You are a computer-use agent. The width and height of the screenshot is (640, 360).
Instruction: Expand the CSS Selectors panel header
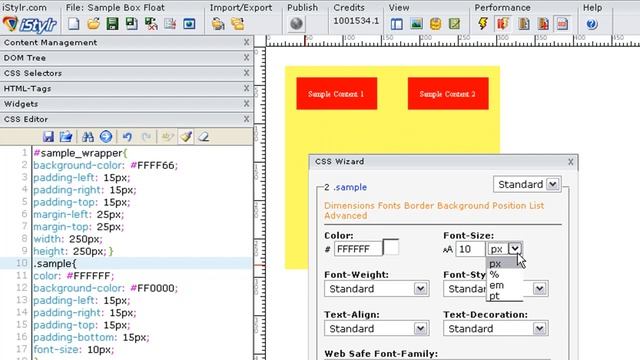click(127, 73)
